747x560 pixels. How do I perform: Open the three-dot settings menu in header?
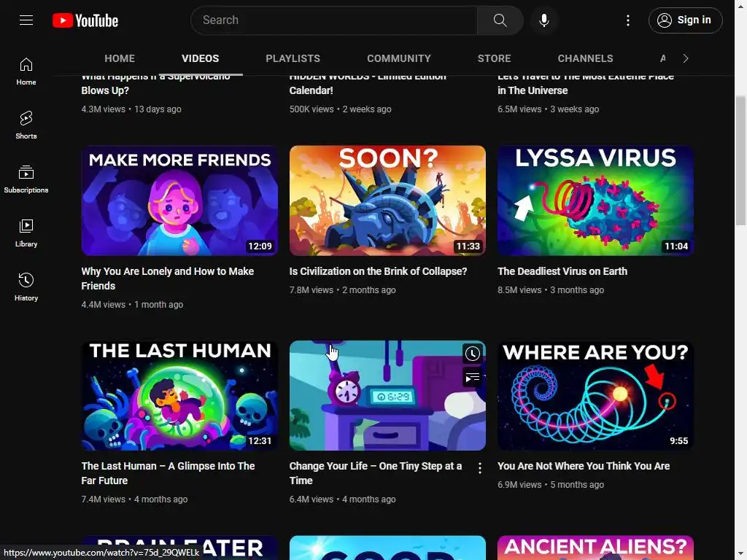tap(627, 20)
